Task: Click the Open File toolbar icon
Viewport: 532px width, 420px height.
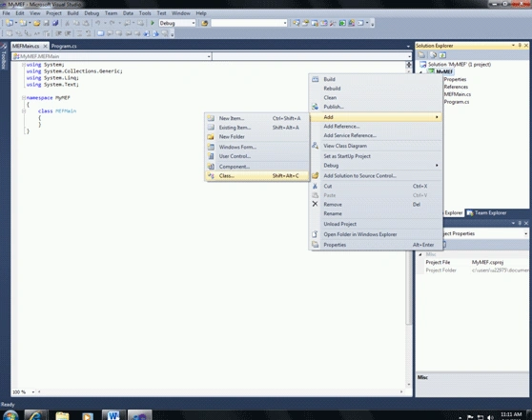Action: pyautogui.click(x=36, y=23)
